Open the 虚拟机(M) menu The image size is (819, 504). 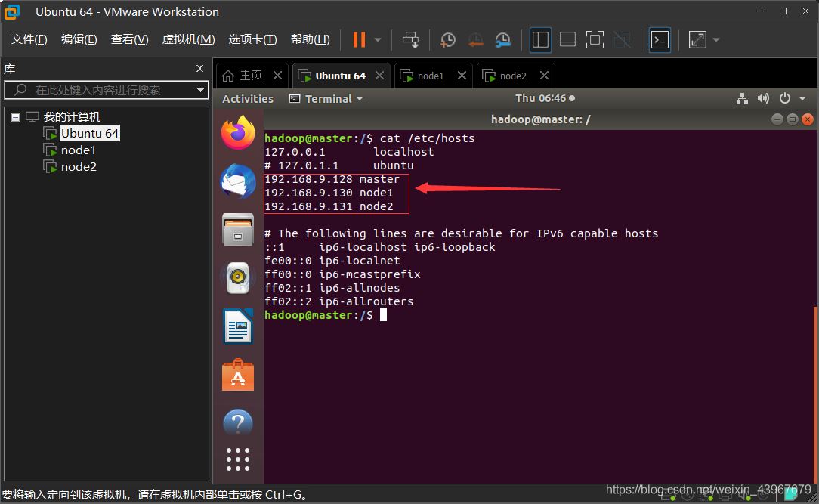click(x=188, y=39)
